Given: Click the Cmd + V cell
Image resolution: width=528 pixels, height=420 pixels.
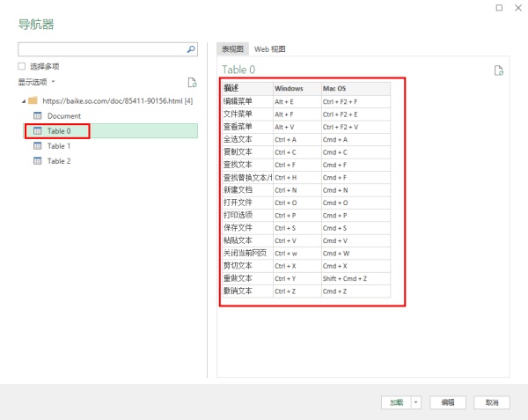Looking at the screenshot, I should pyautogui.click(x=356, y=240).
